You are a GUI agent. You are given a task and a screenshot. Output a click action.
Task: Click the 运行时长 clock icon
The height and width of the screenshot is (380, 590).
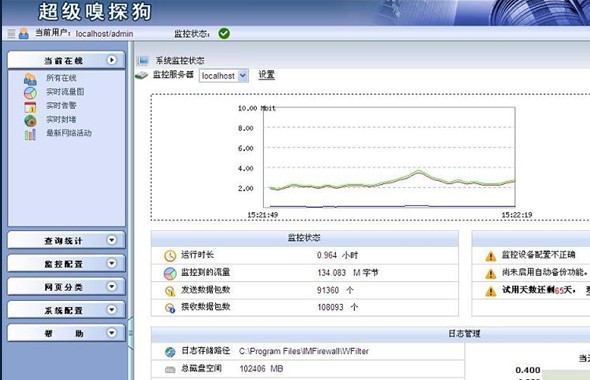pos(170,255)
